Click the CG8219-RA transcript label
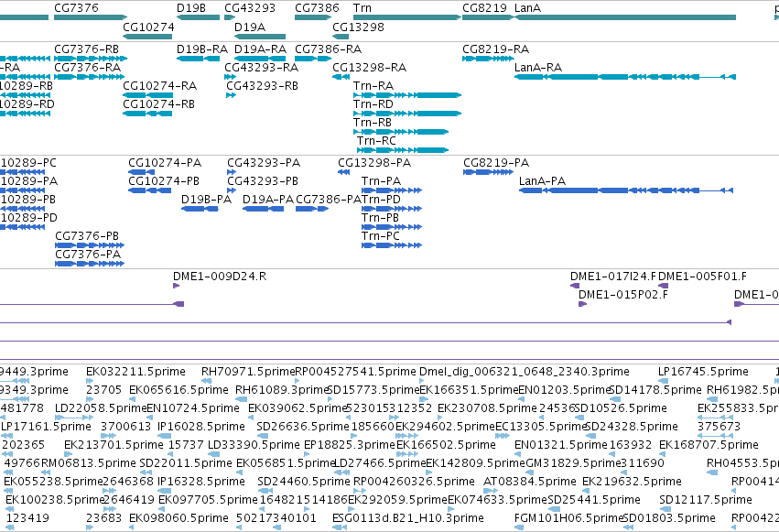Image resolution: width=779 pixels, height=532 pixels. [496, 49]
